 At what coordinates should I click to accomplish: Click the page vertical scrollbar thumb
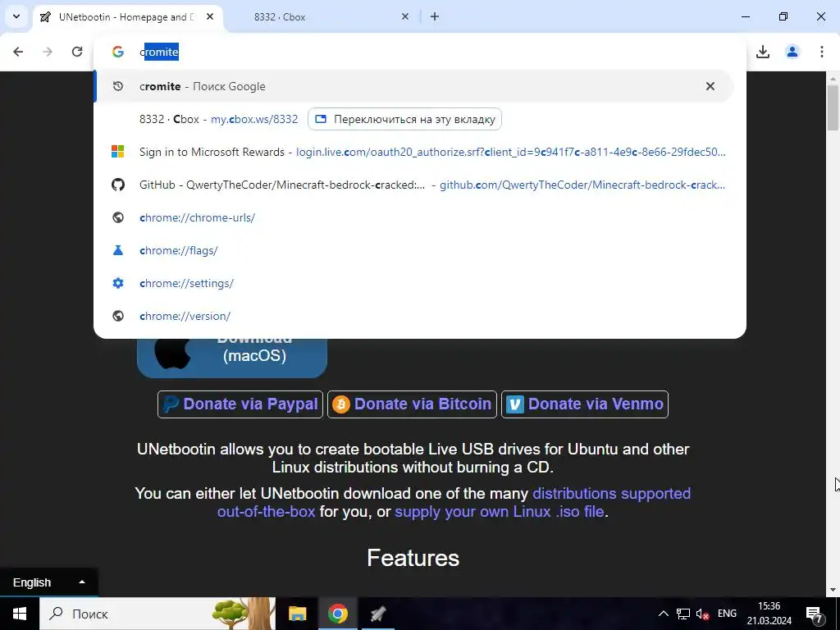click(833, 107)
